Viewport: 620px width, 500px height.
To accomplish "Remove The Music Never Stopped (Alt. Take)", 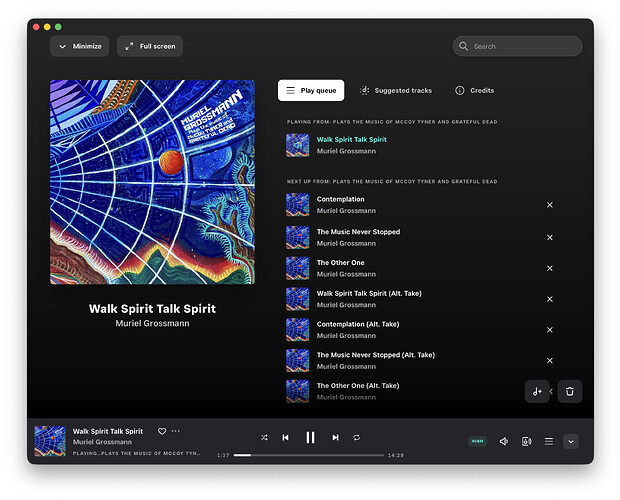I will pos(550,360).
